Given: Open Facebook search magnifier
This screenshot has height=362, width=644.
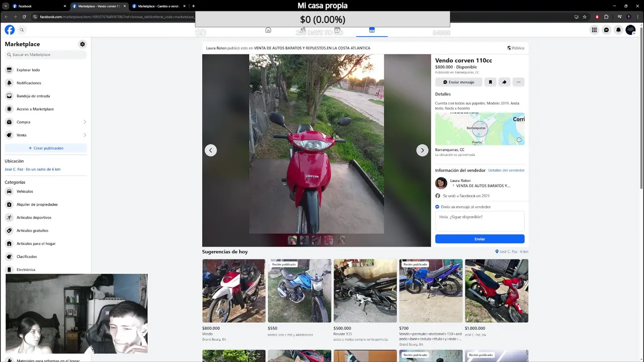Looking at the screenshot, I should (22, 30).
